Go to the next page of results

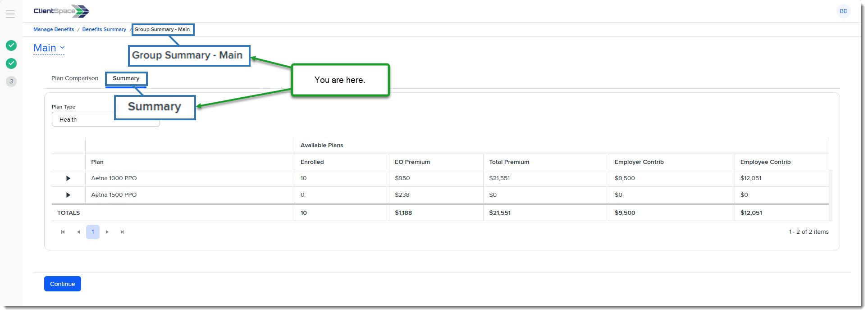107,232
